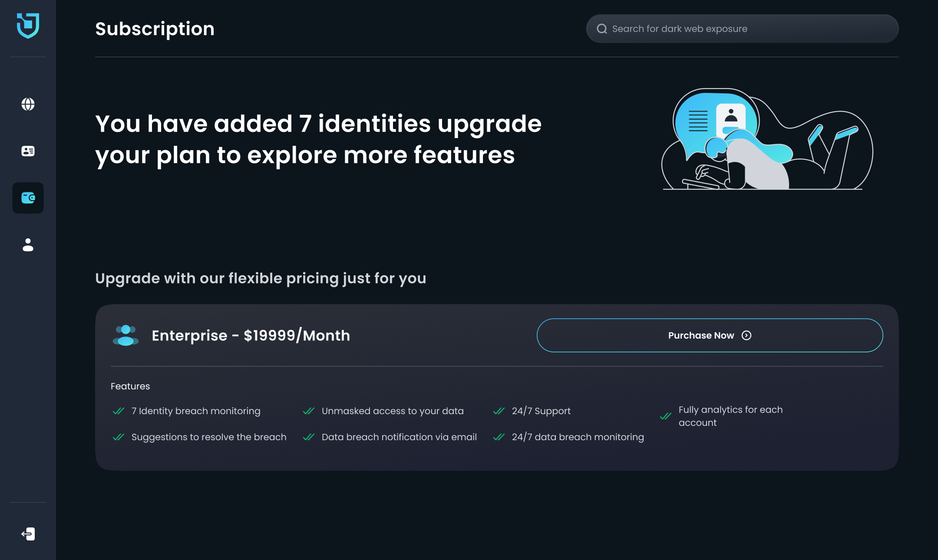Click the Data breach notification via email feature
The height and width of the screenshot is (560, 938).
(399, 437)
